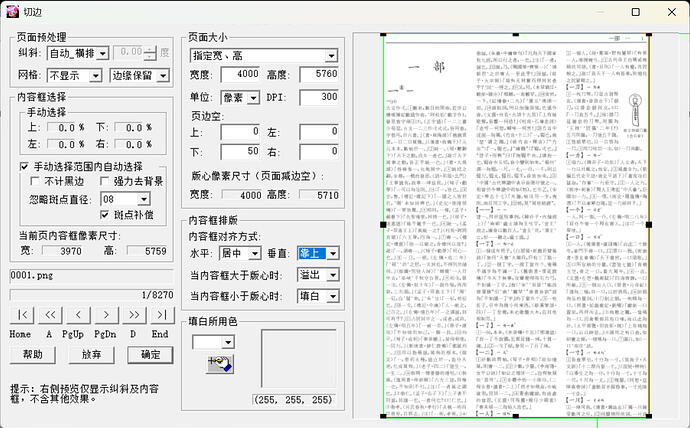The image size is (690, 428).
Task: Click the skew angle field 0.00
Action: 129,53
